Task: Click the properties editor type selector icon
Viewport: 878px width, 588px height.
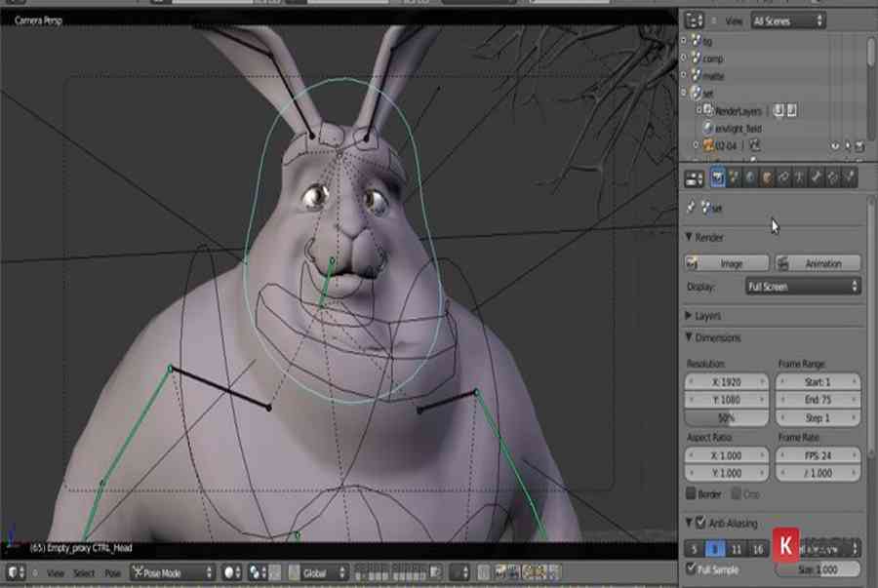Action: [x=694, y=178]
